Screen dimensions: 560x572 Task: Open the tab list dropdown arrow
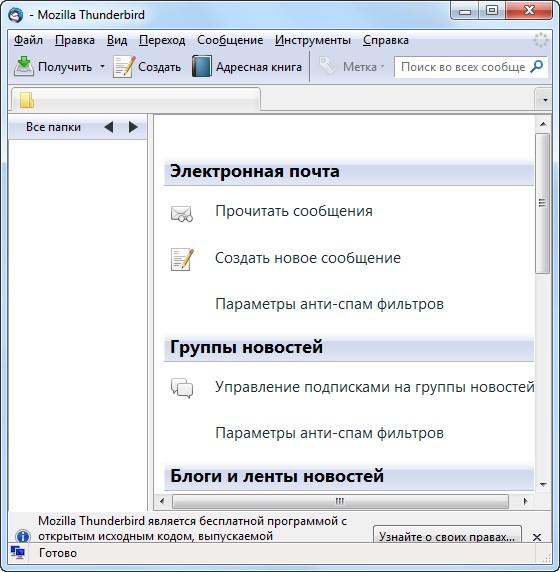click(x=545, y=100)
